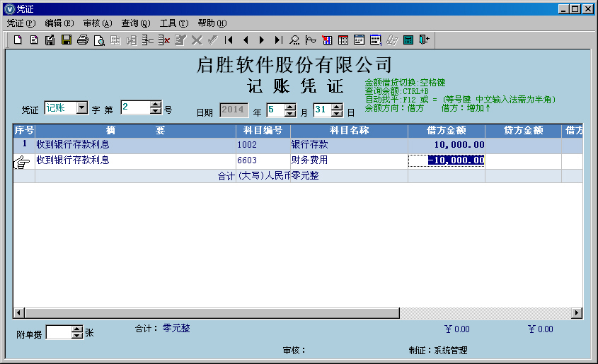The width and height of the screenshot is (598, 364).
Task: Click the red-header grid table icon
Action: point(343,40)
